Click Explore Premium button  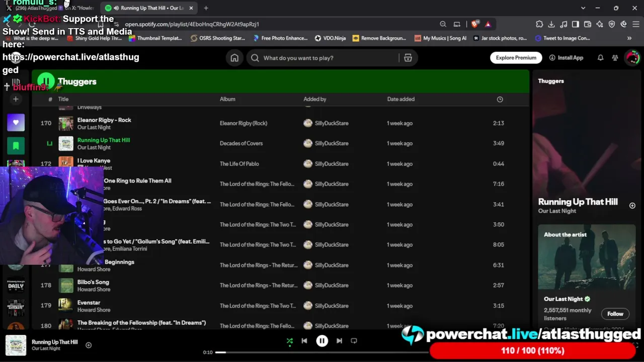click(516, 58)
